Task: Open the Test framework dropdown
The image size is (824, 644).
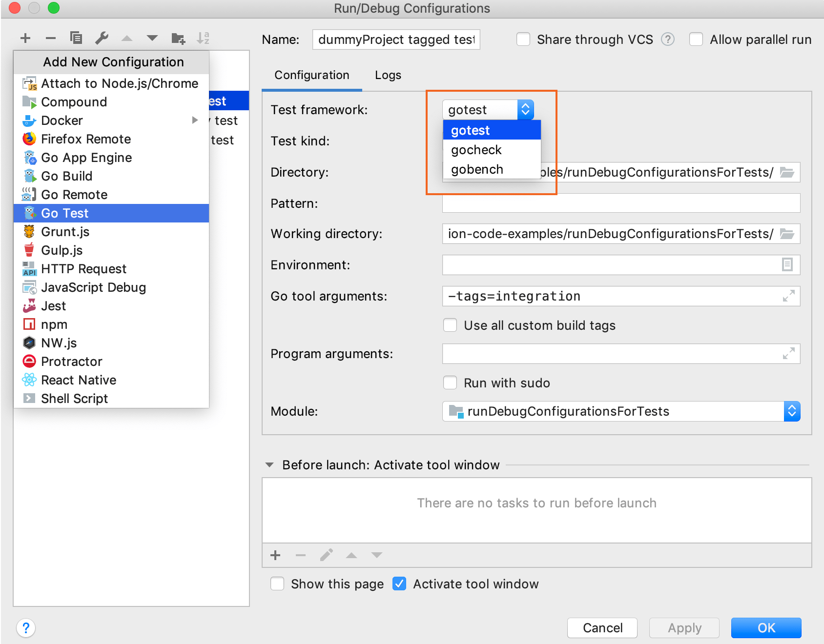Action: [x=488, y=110]
